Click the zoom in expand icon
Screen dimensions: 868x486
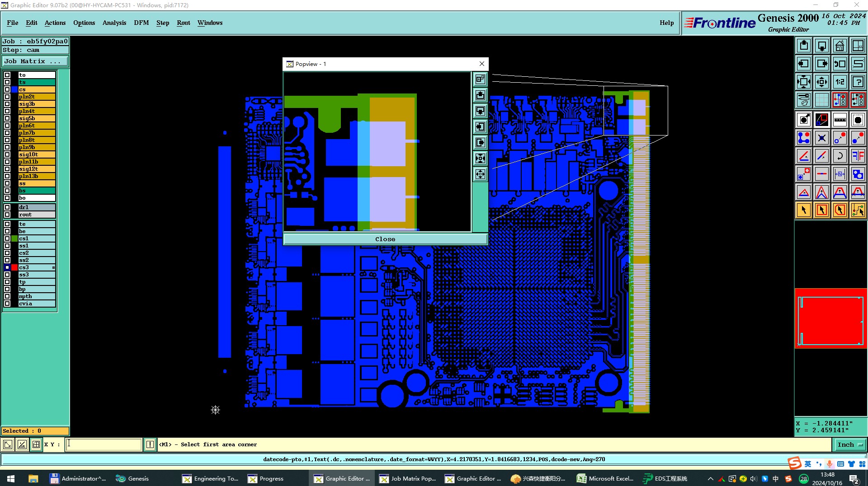tap(804, 82)
